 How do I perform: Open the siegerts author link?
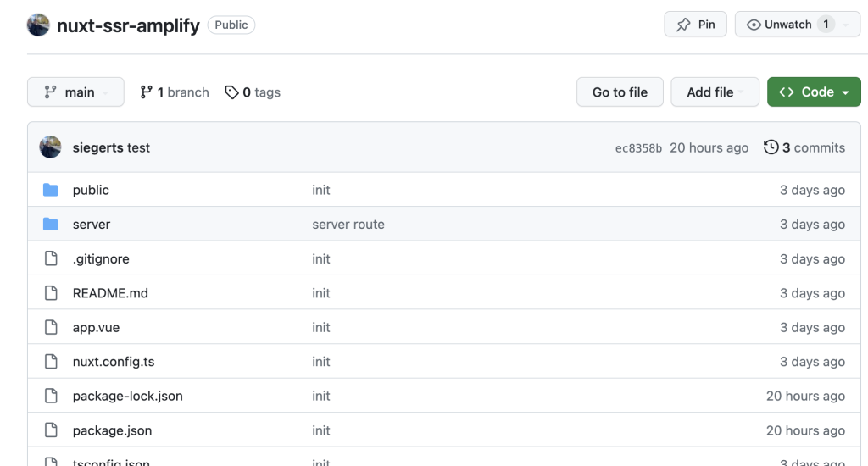98,147
